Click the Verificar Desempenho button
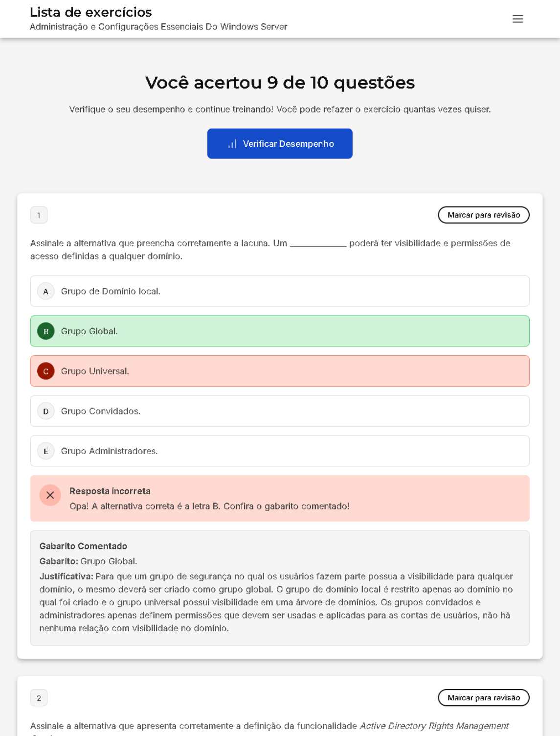 (x=280, y=144)
